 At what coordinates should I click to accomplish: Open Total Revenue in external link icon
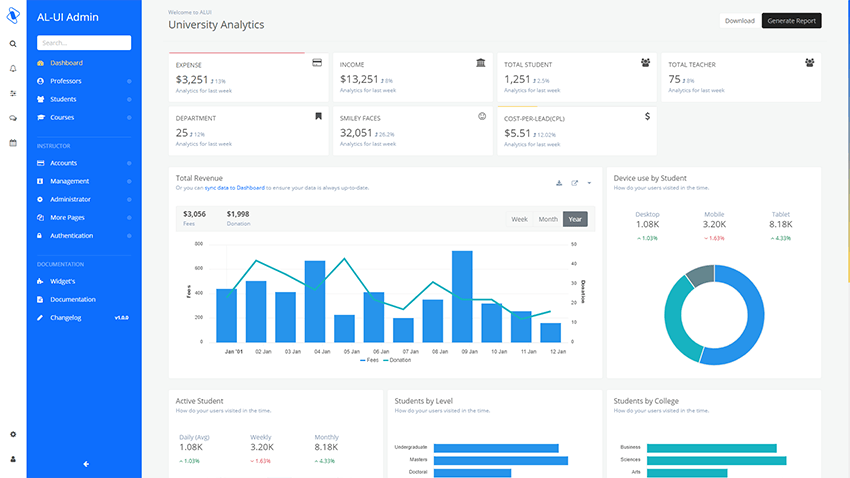tap(575, 183)
